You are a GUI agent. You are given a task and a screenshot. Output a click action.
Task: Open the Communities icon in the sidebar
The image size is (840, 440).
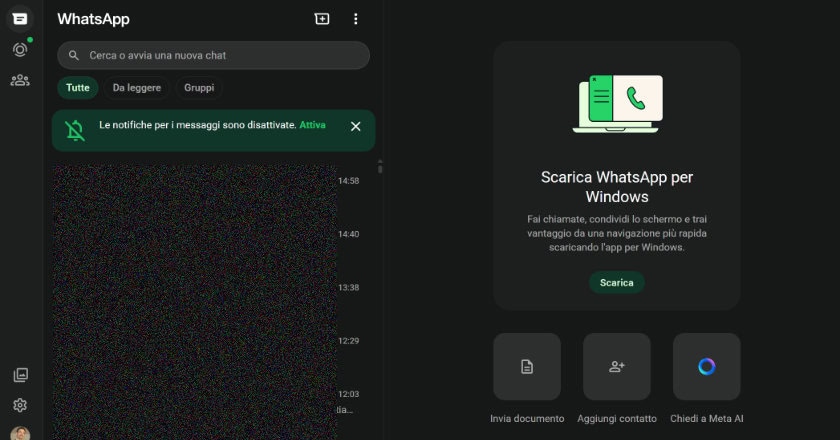point(20,80)
